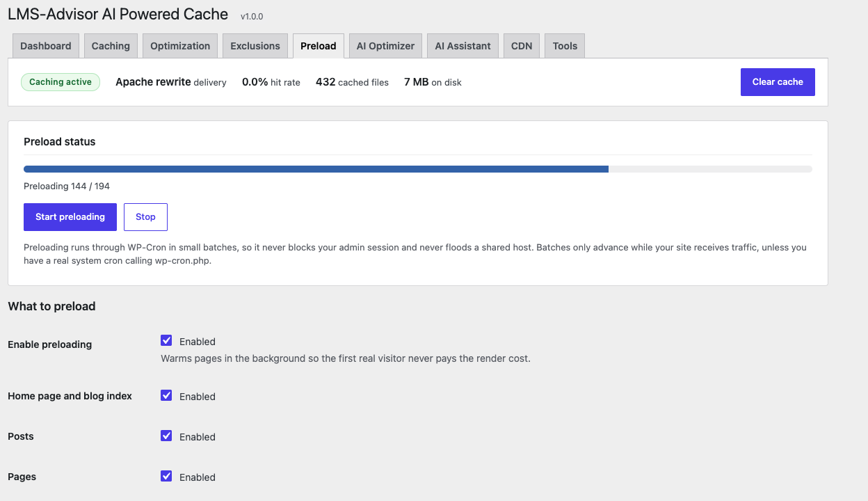Open the Dashboard tab

[46, 46]
